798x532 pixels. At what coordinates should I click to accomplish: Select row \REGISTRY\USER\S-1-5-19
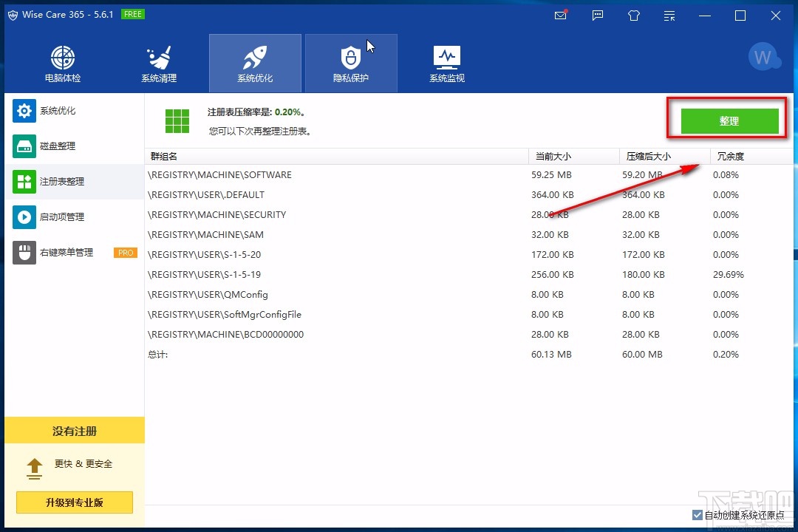468,274
